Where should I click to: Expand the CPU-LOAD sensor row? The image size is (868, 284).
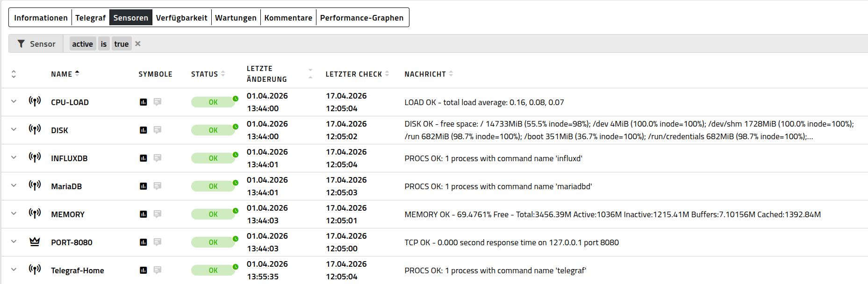[x=14, y=101]
